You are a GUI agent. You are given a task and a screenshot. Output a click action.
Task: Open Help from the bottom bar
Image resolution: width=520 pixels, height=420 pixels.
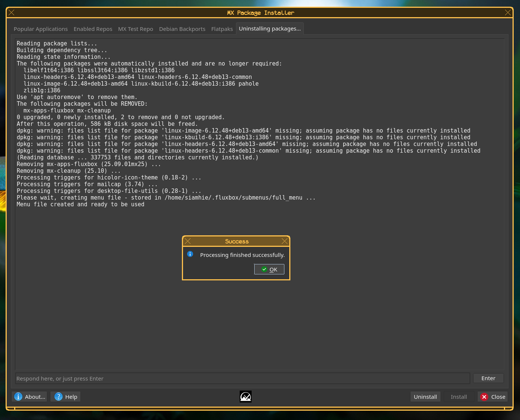[66, 397]
